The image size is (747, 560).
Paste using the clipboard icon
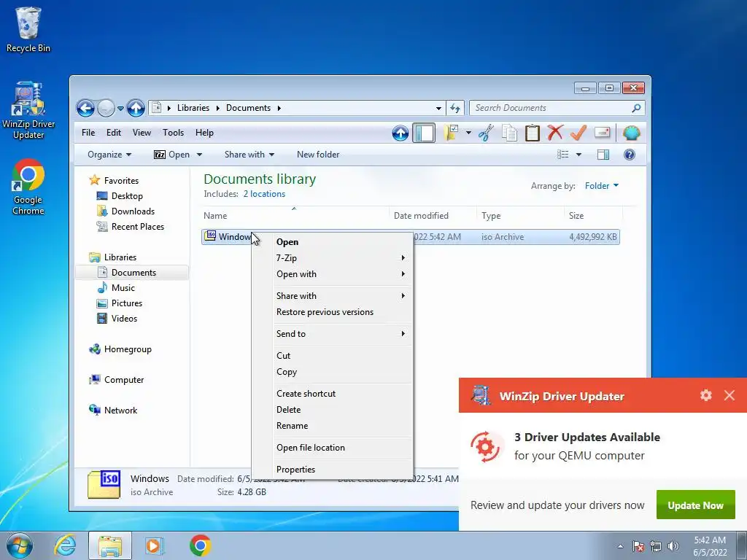pyautogui.click(x=532, y=133)
